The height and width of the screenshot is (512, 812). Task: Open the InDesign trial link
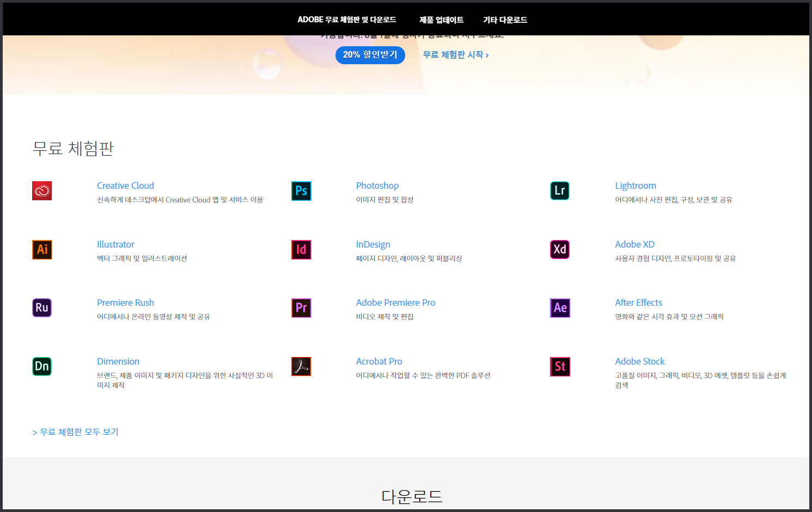(373, 244)
